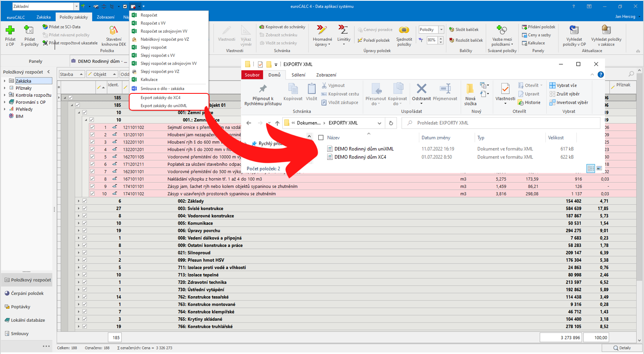Open Základní dropdown in title bar
The width and height of the screenshot is (644, 354).
pyautogui.click(x=76, y=6)
